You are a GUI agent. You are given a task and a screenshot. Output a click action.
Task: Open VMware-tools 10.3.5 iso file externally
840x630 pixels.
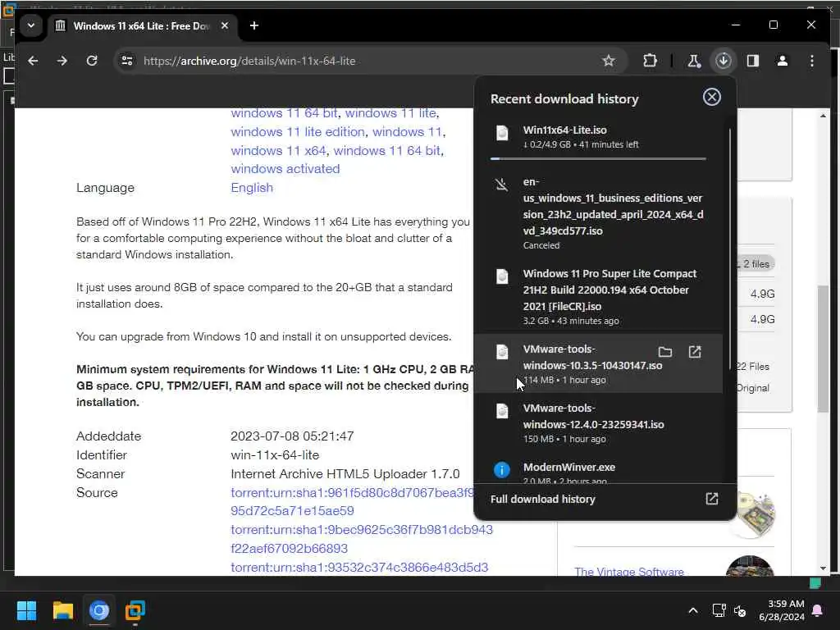695,352
